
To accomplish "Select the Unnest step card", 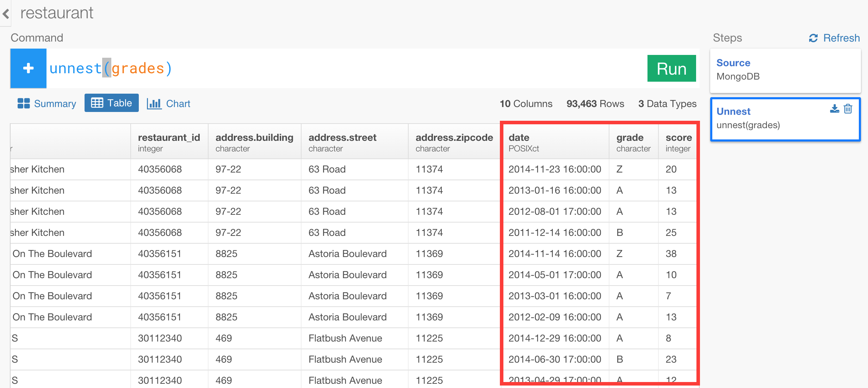I will (785, 119).
